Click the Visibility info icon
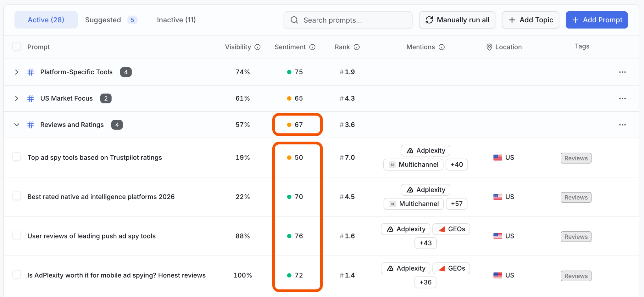 click(258, 47)
